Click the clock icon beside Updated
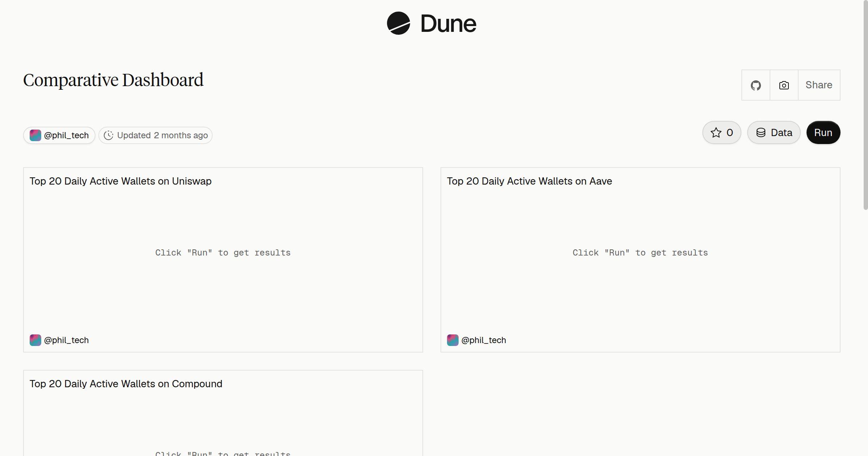The image size is (868, 456). click(109, 135)
